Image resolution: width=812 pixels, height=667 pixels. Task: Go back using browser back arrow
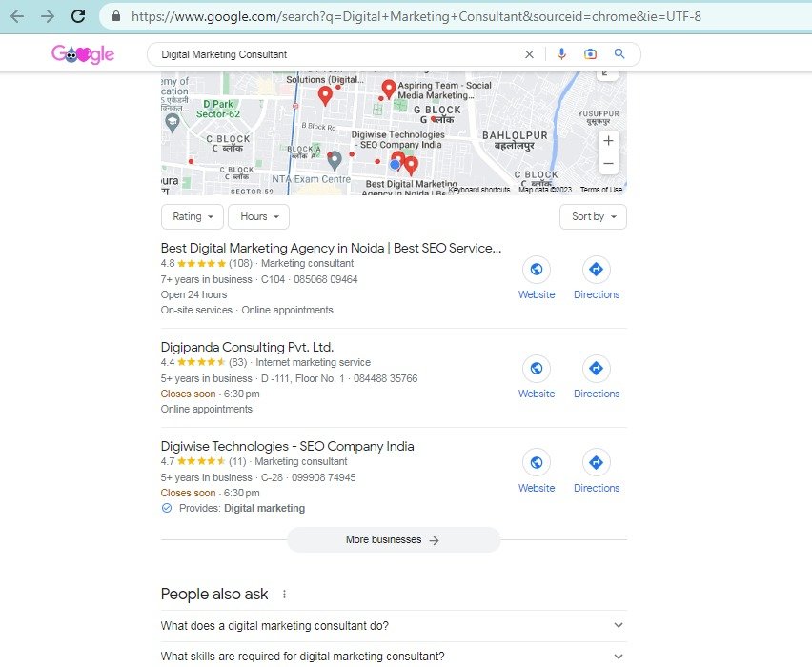point(17,16)
